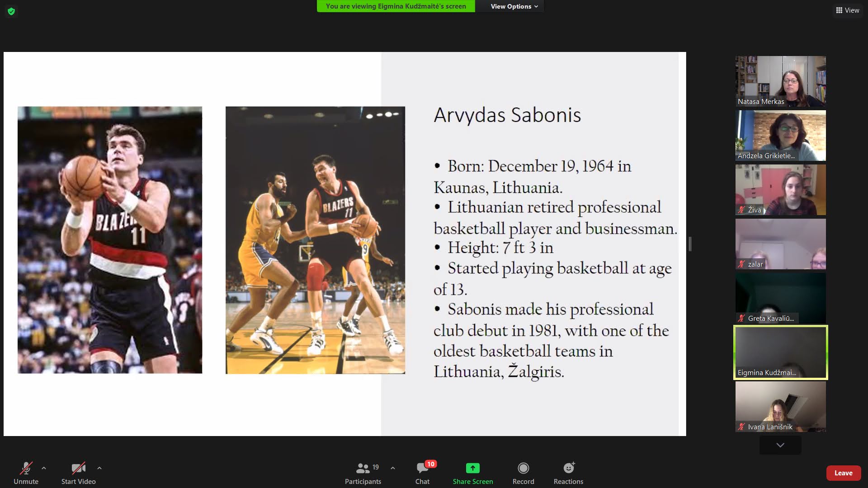The height and width of the screenshot is (488, 868).
Task: Select Natasa Merkas video thumbnail
Action: [780, 81]
